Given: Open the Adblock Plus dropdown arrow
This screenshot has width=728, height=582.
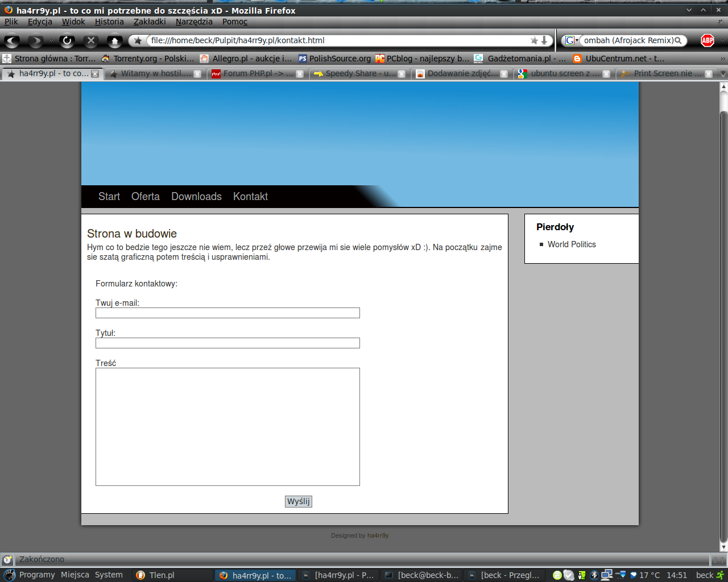Looking at the screenshot, I should tap(723, 41).
